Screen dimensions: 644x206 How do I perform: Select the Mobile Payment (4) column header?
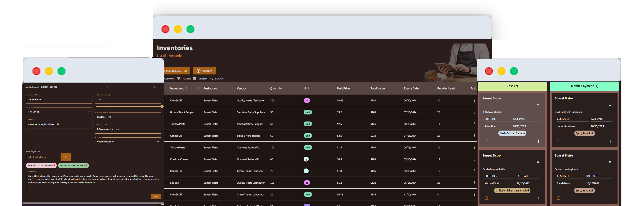[584, 86]
